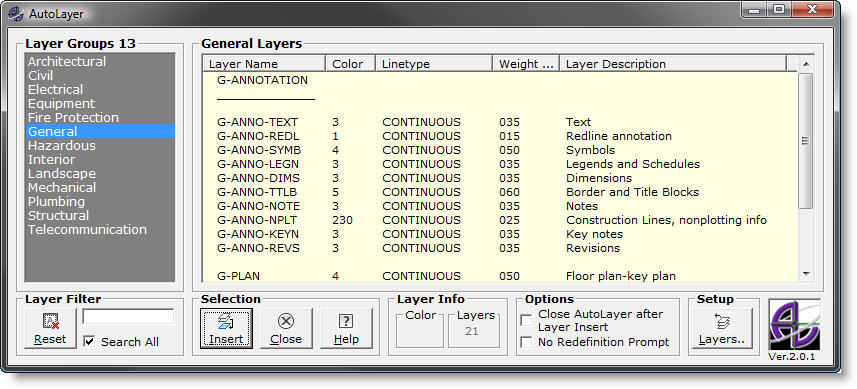Screen dimensions: 857x389
Task: Close the AutoLayer window with X
Action: (x=812, y=10)
